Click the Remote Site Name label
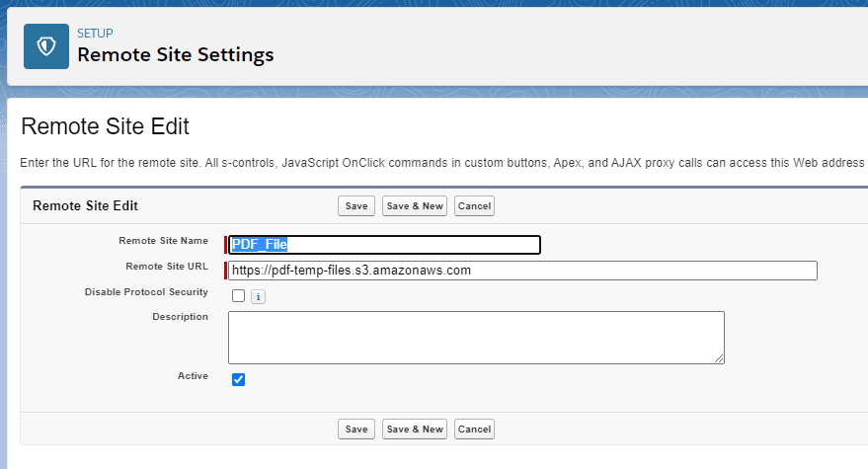 click(163, 240)
